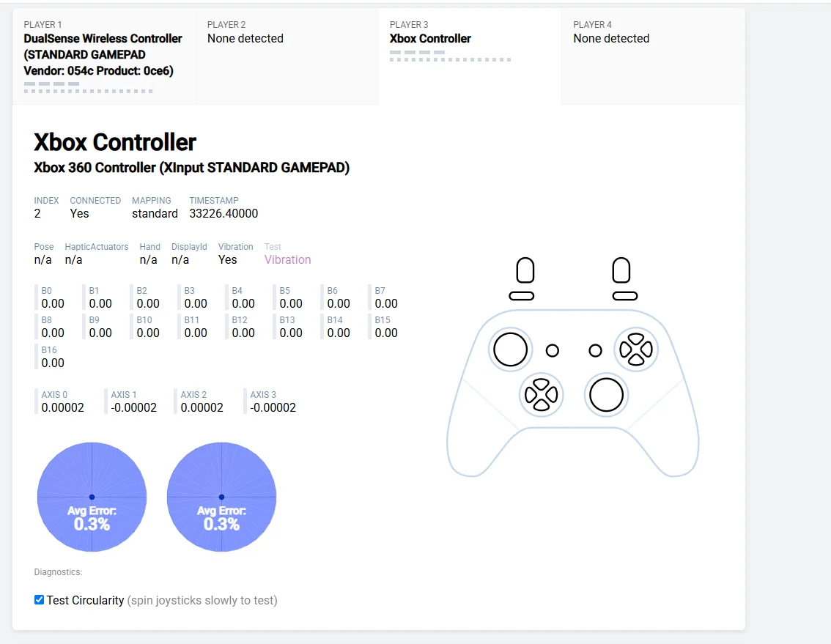Open the Player 4 tab
The image size is (831, 644).
pyautogui.click(x=654, y=56)
